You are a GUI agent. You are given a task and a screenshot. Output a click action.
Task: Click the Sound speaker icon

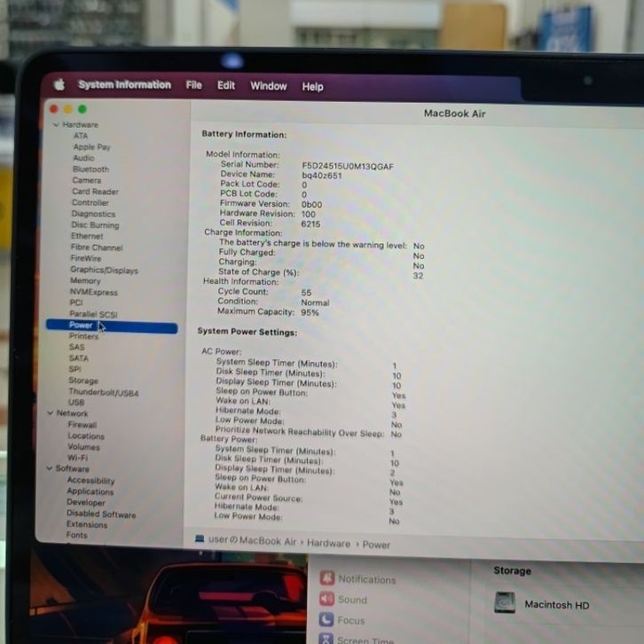[326, 600]
